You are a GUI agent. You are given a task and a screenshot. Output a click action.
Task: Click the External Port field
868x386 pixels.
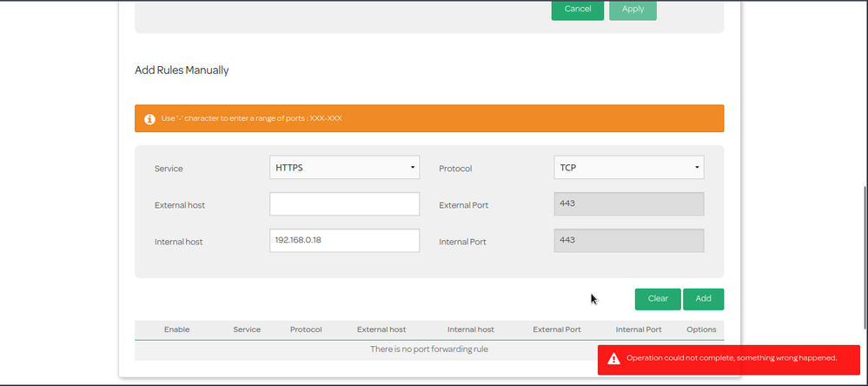coord(628,204)
